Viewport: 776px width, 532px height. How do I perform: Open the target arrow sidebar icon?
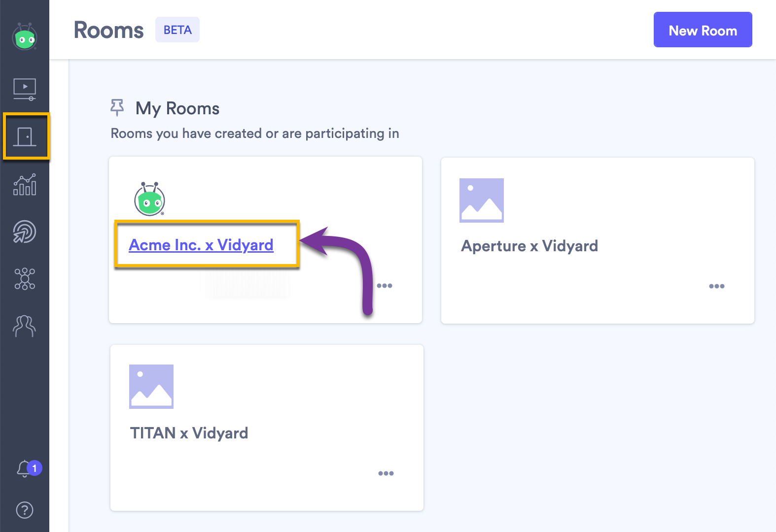[25, 232]
